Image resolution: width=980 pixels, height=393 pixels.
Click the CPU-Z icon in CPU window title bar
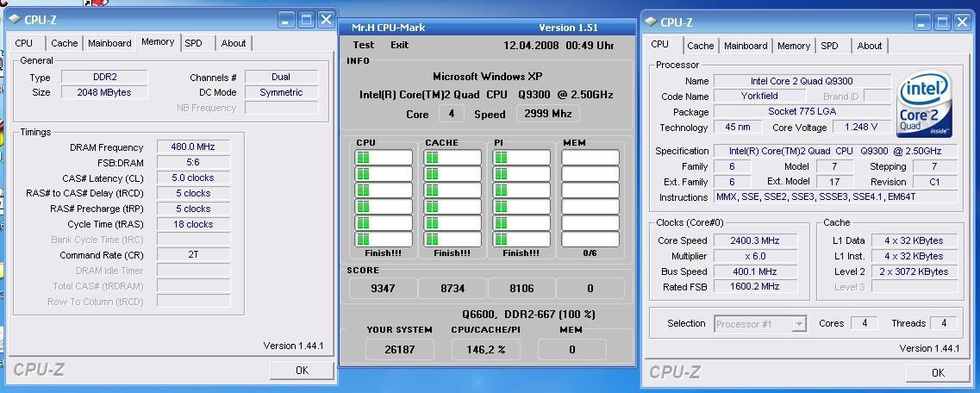coord(652,22)
